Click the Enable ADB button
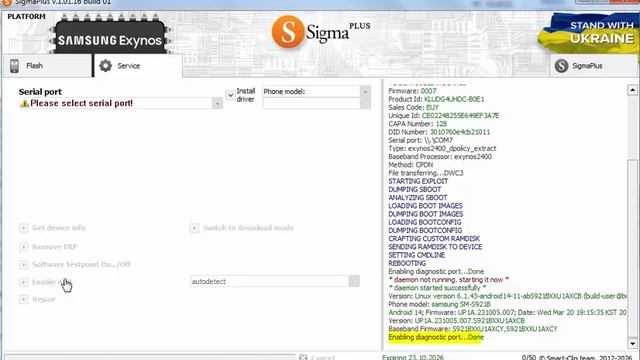 51,282
